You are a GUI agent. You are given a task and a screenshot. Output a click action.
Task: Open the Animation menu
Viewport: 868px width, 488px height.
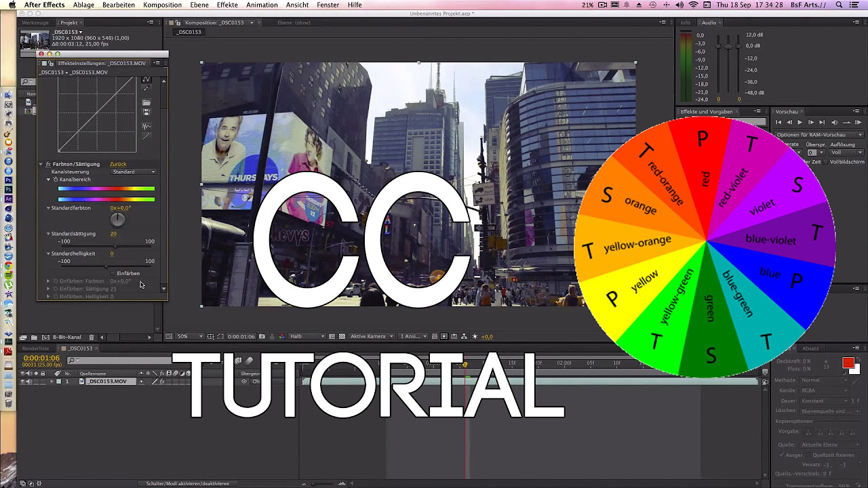pos(262,5)
